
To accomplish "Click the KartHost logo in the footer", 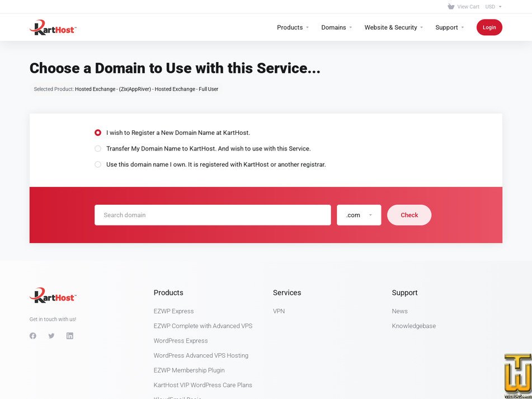I will (53, 295).
